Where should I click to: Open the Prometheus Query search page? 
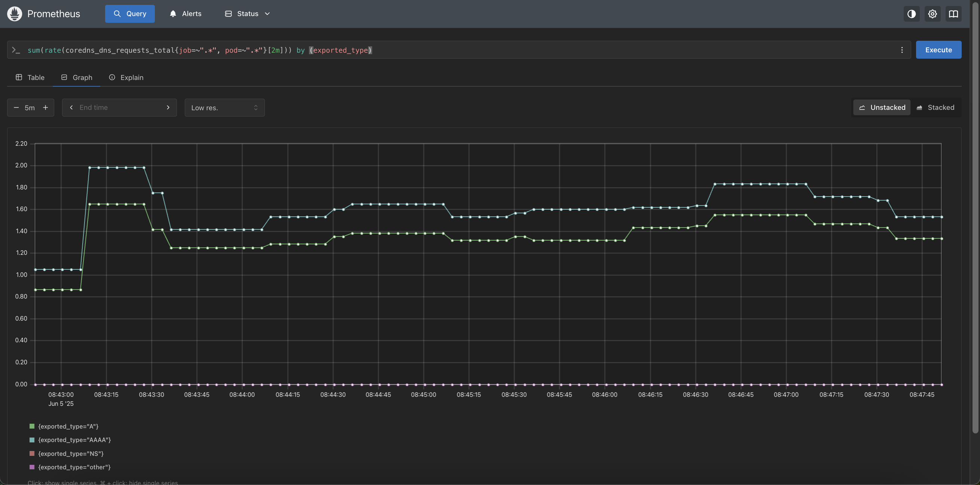[x=130, y=14]
